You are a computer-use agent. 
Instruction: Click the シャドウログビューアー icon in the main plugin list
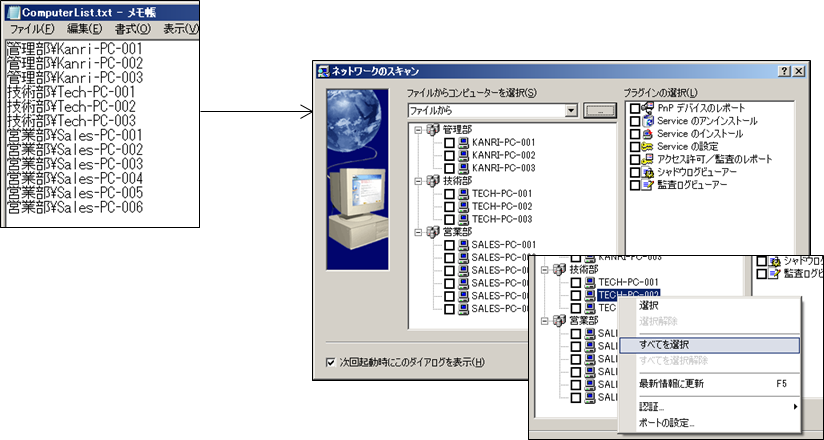(648, 172)
